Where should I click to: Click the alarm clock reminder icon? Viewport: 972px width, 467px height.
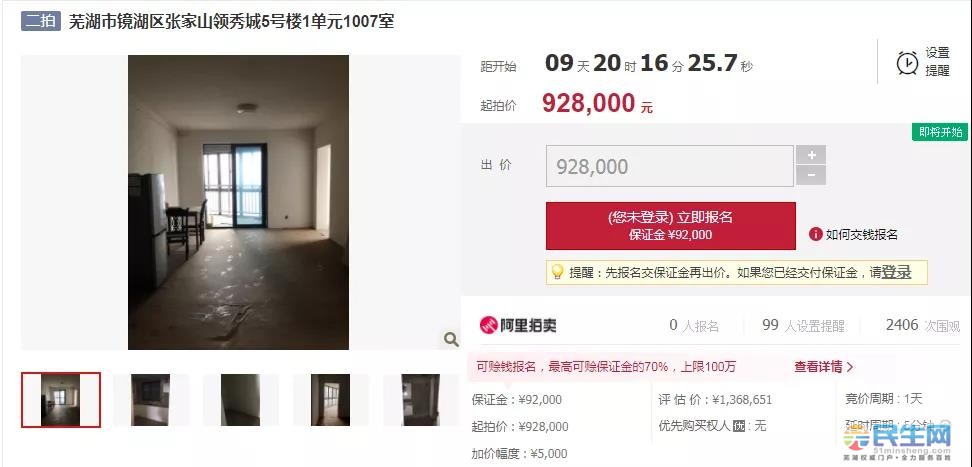click(908, 63)
